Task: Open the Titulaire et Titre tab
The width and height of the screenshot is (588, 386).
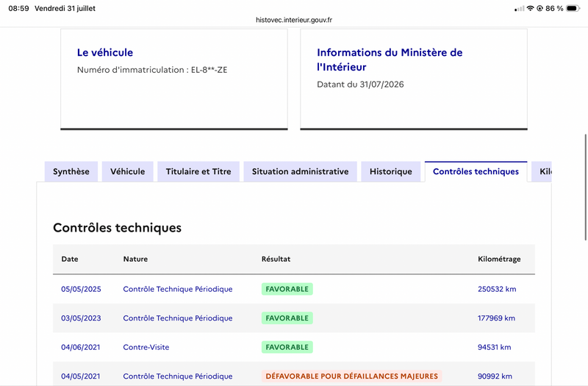Action: 198,171
